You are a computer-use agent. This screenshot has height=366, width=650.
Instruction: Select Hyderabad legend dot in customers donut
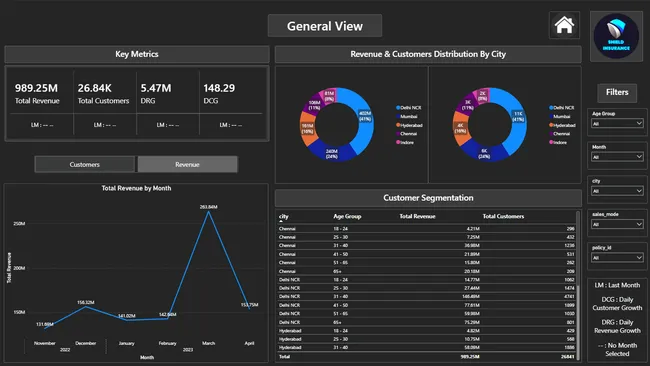coord(551,125)
